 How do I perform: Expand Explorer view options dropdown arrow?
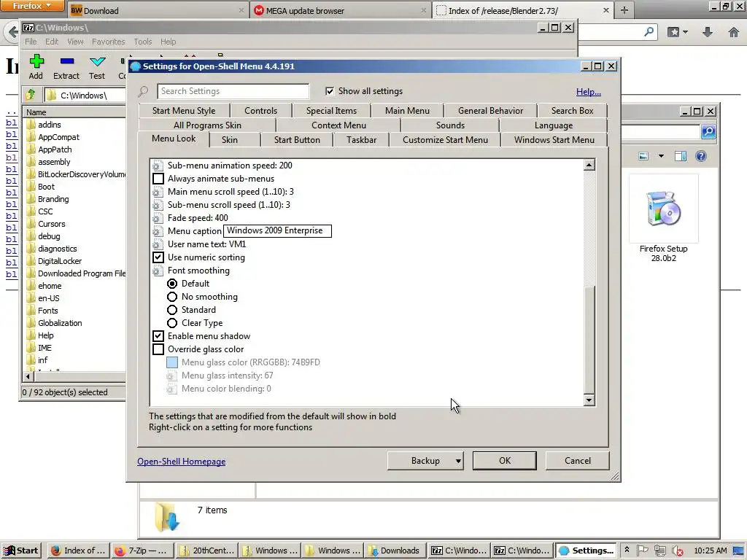[661, 156]
